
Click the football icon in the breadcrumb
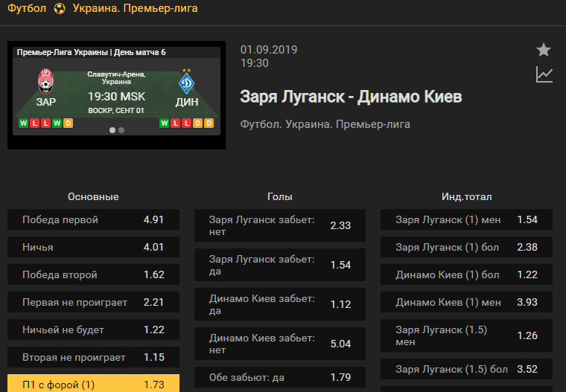(x=60, y=8)
